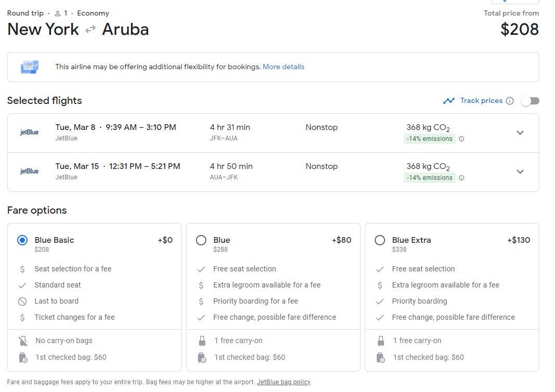
Task: Open the More details link
Action: point(283,67)
